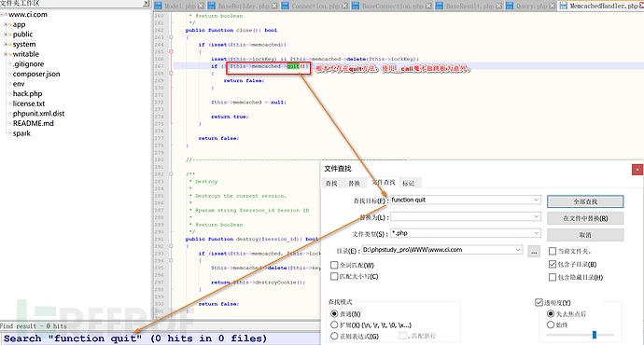Select README.md in the file tree
644x345 pixels.
(33, 123)
